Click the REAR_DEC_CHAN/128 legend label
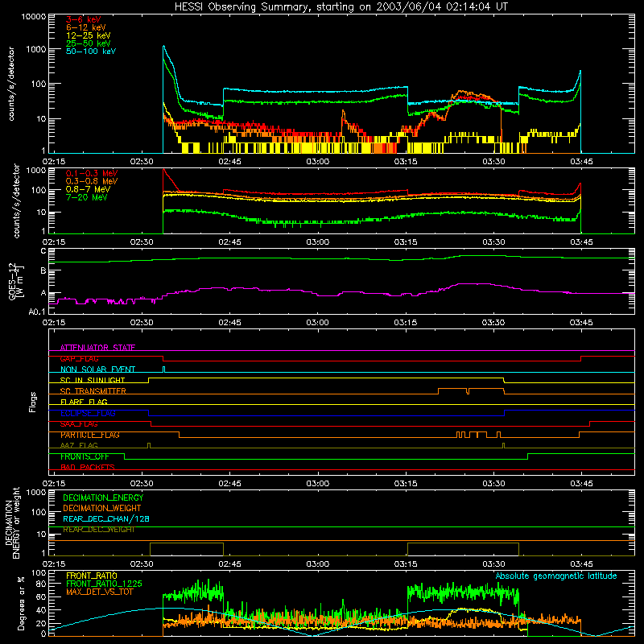Image resolution: width=644 pixels, height=644 pixels. (106, 519)
